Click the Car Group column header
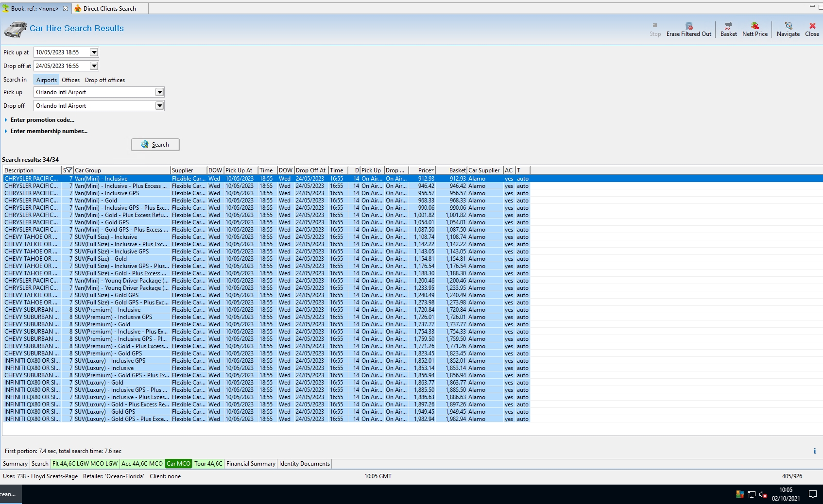Viewport: 823px width, 504px height. 122,170
